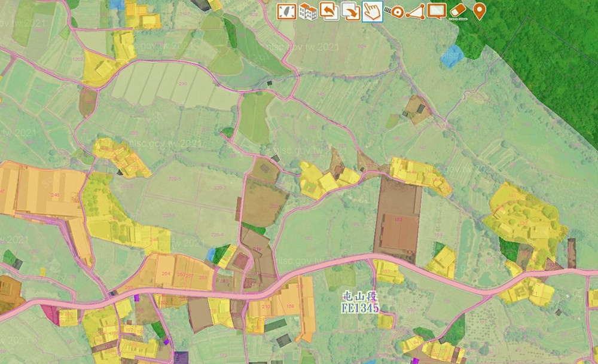The height and width of the screenshot is (364, 598).
Task: Click orange parcel numbered 210
Action: [266, 307]
